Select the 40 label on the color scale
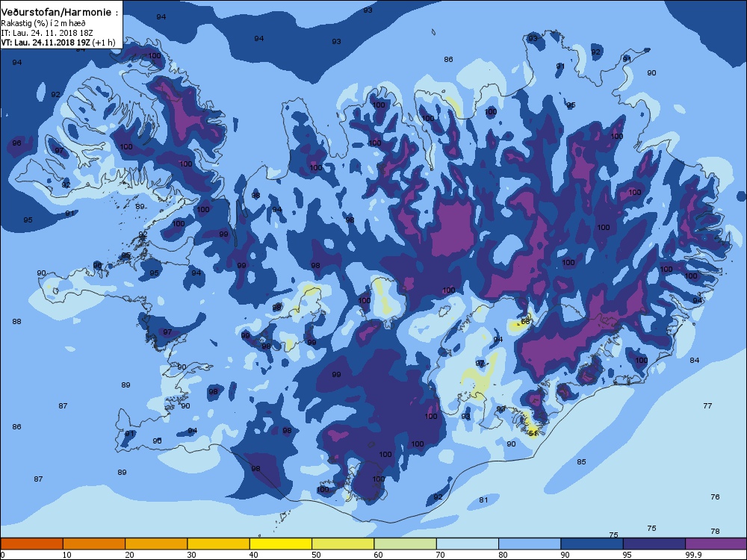Image resolution: width=747 pixels, height=560 pixels. click(253, 555)
